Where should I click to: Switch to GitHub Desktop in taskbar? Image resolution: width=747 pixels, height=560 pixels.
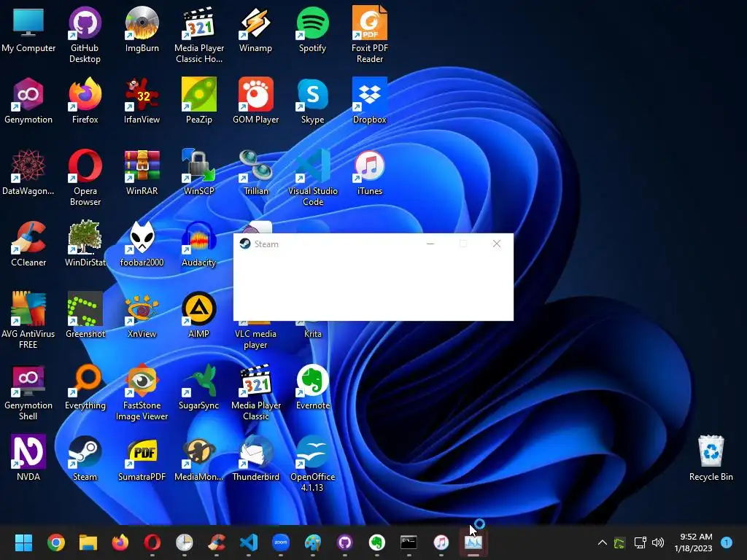[345, 542]
